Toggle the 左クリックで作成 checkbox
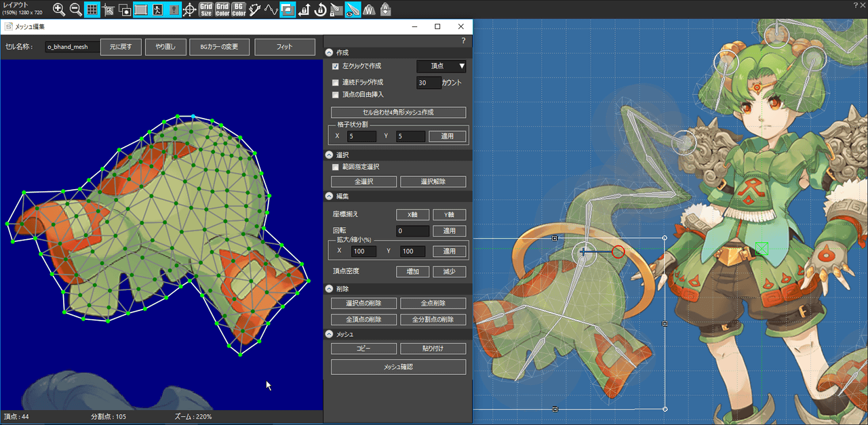The width and height of the screenshot is (868, 425). [x=335, y=66]
